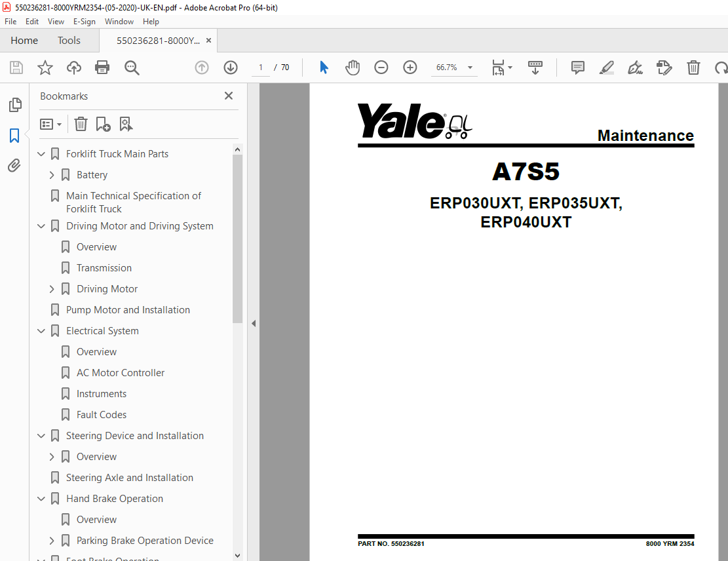The height and width of the screenshot is (561, 728).
Task: Open the View menu
Action: tap(56, 22)
